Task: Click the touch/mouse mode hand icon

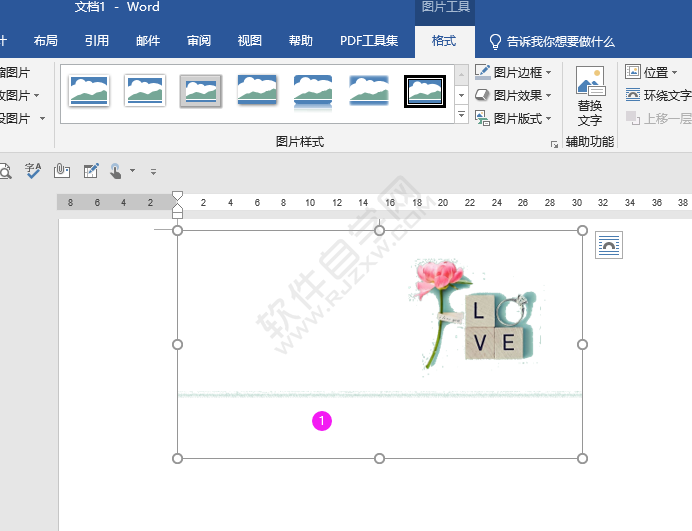Action: click(x=116, y=171)
